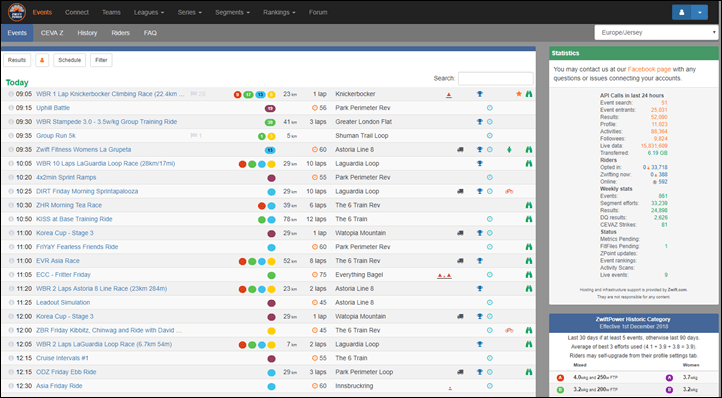Screen dimensions: 722x398
Task: Click the teal clock icon on Leadout Simulation row
Action: [490, 303]
